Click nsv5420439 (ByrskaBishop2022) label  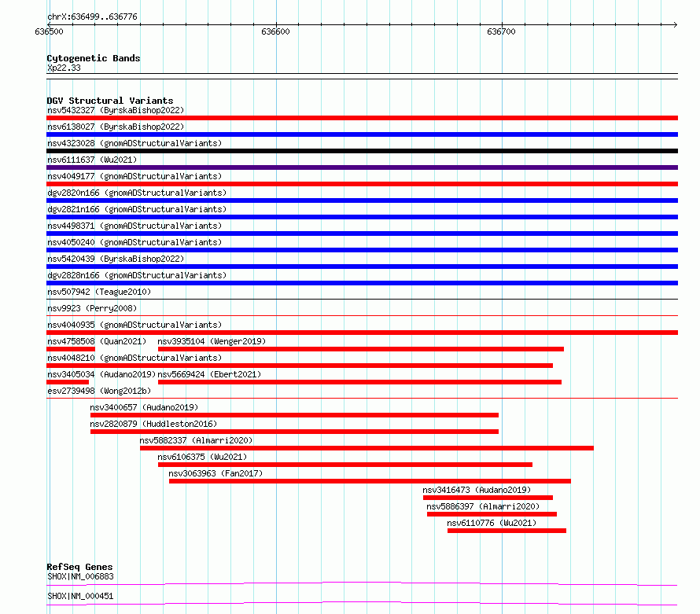[116, 259]
